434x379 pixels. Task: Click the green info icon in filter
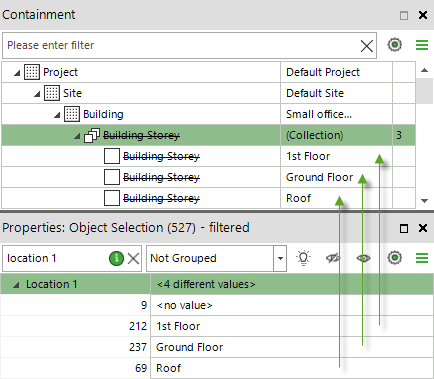point(116,258)
